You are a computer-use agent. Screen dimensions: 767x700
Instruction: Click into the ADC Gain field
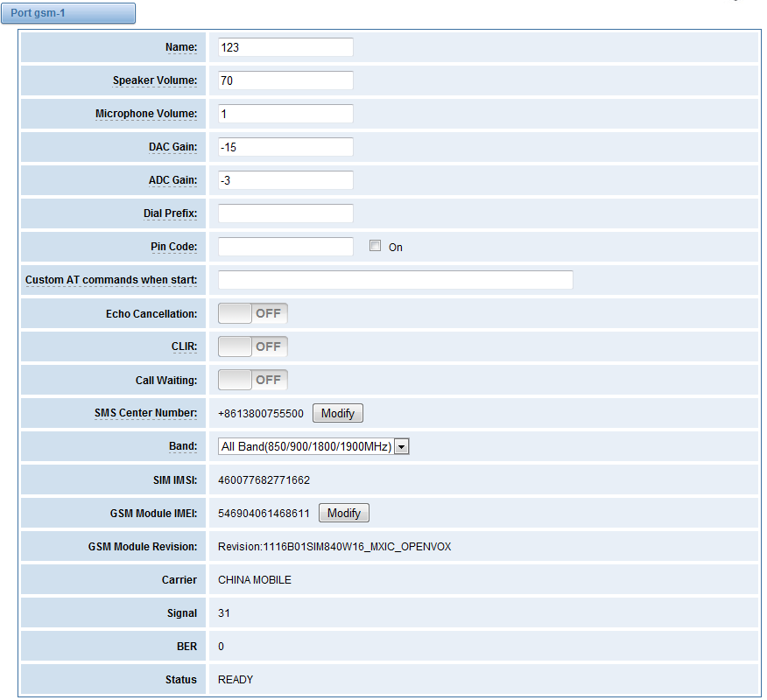(285, 180)
